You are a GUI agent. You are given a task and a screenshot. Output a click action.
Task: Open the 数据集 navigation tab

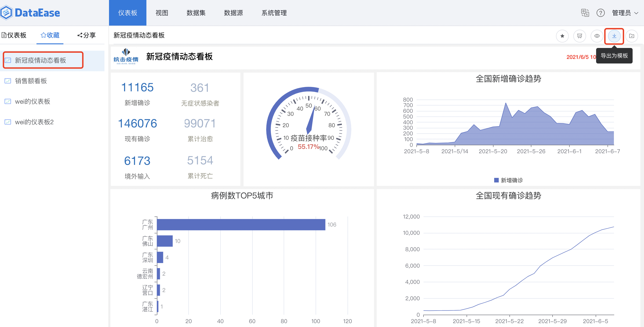[x=196, y=13]
